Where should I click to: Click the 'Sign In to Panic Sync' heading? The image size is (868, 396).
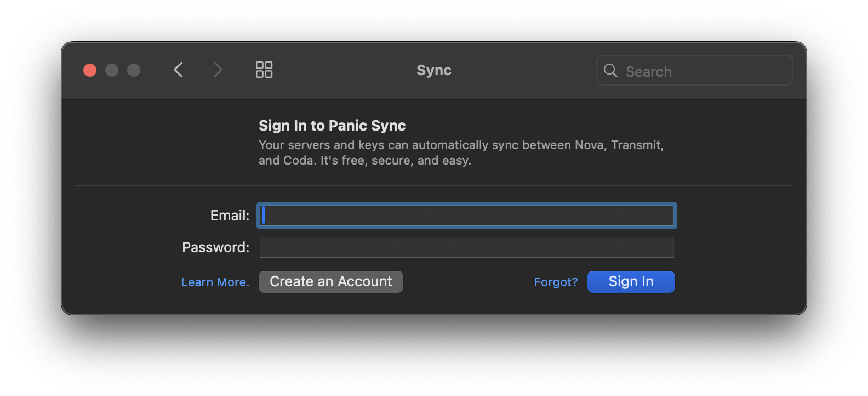click(x=332, y=126)
